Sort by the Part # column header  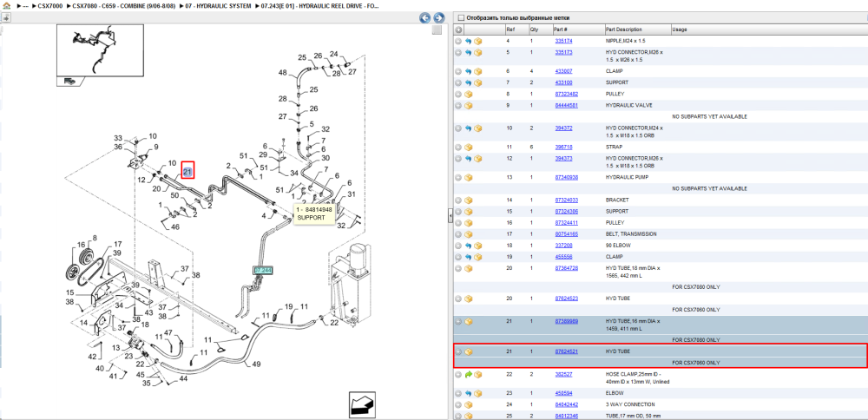pyautogui.click(x=560, y=30)
